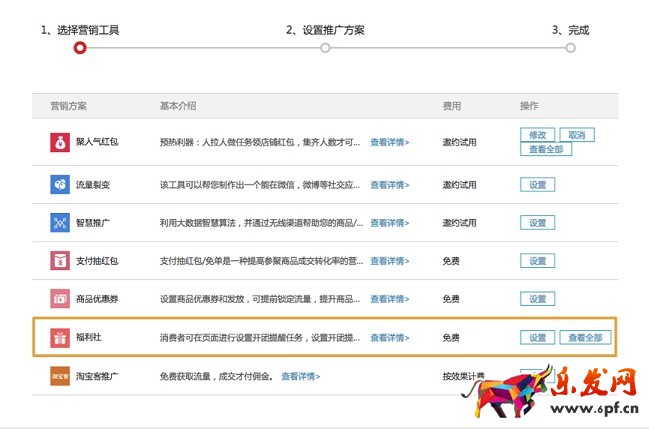Expand 查看详情 for 流量裂变

click(x=389, y=185)
